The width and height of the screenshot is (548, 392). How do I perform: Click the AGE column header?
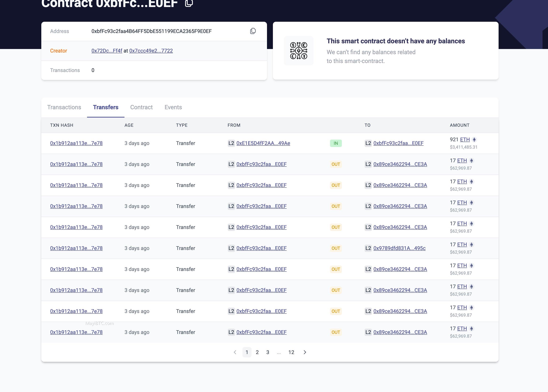(x=129, y=125)
